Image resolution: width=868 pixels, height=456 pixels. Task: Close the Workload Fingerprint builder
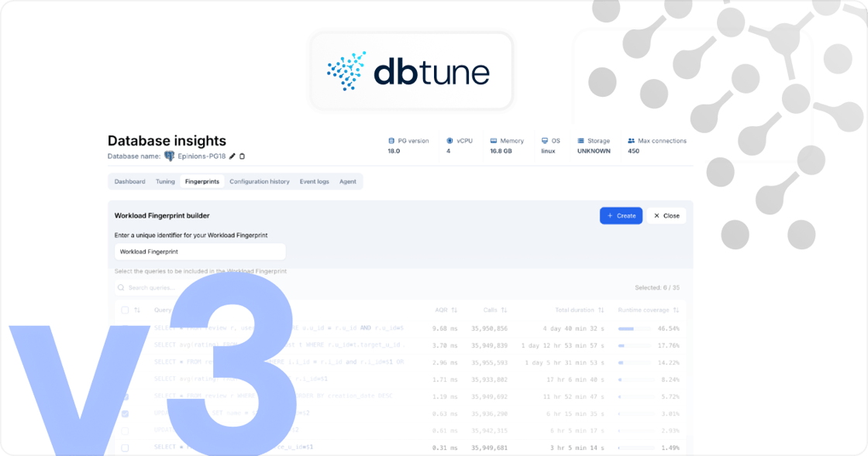pos(666,216)
